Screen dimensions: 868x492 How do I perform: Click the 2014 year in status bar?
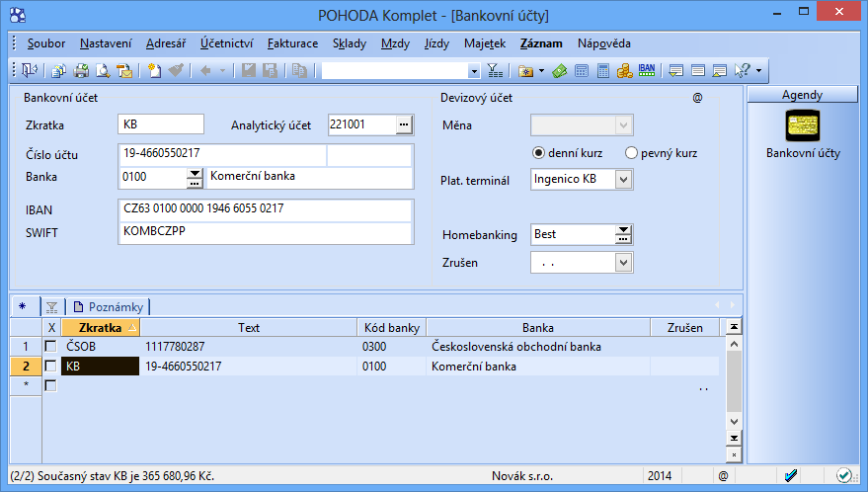(660, 475)
